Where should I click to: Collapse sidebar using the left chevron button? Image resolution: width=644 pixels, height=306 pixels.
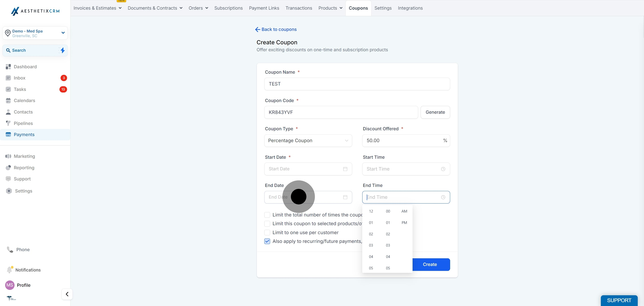[67, 294]
